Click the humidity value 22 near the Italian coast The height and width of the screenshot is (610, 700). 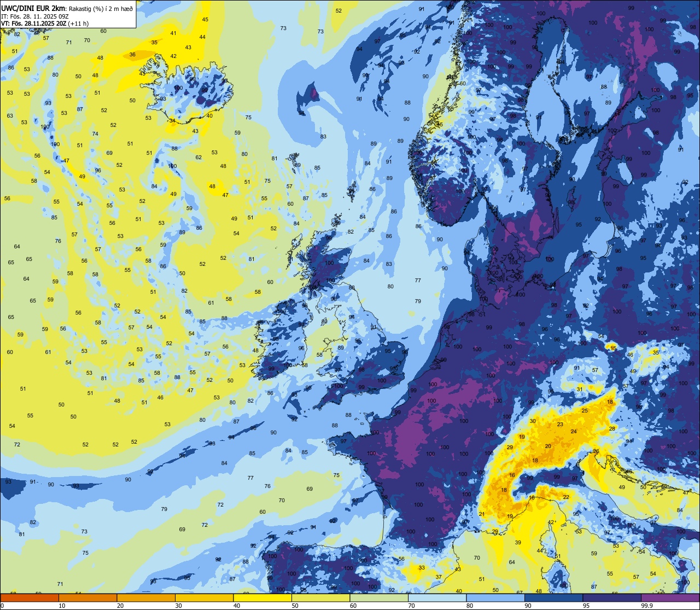pyautogui.click(x=566, y=497)
